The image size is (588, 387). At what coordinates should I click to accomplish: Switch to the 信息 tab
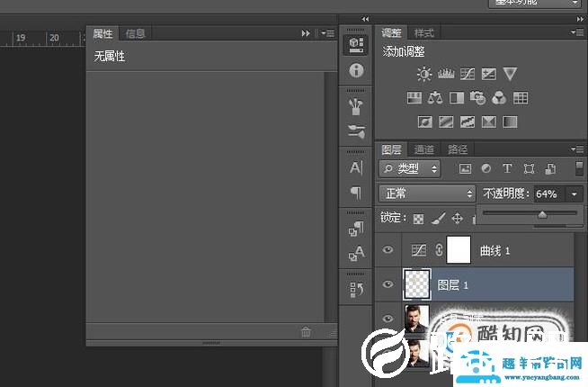135,33
